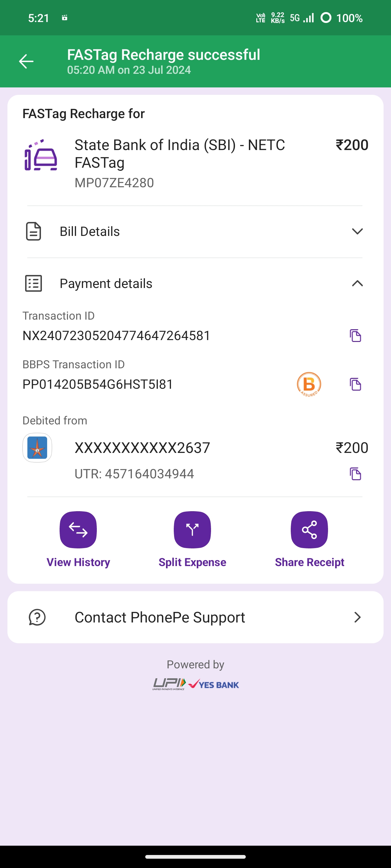Image resolution: width=391 pixels, height=868 pixels.
Task: Copy the Transaction ID
Action: 355,336
